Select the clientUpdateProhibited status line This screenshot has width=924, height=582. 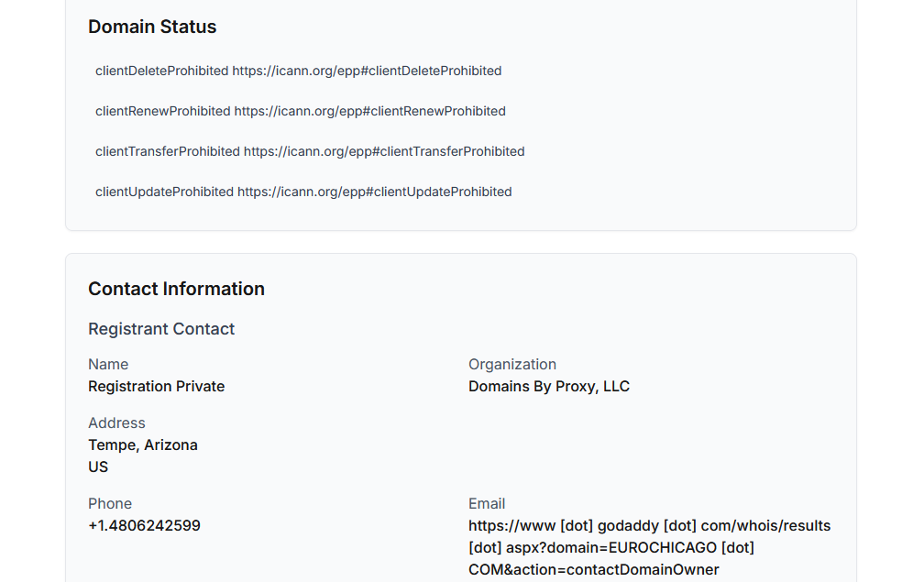(x=303, y=192)
